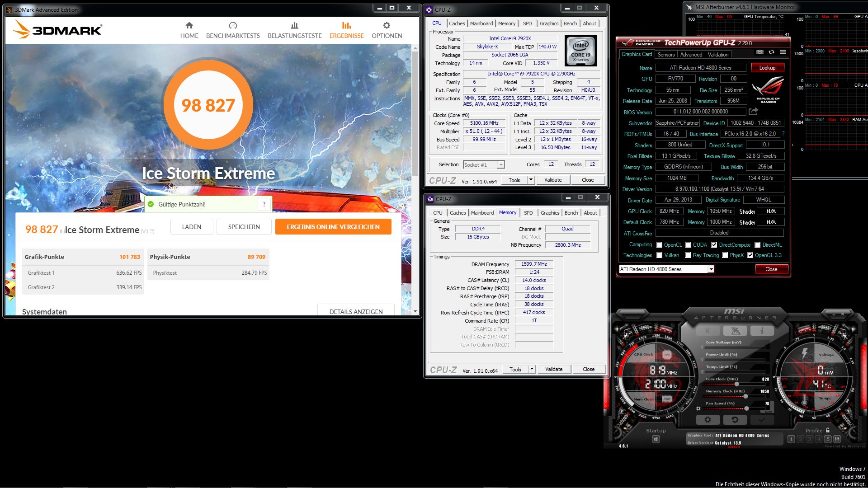Open BENCHMARKTESTS gauge icon in 3DMark
868x488 pixels.
tap(233, 25)
